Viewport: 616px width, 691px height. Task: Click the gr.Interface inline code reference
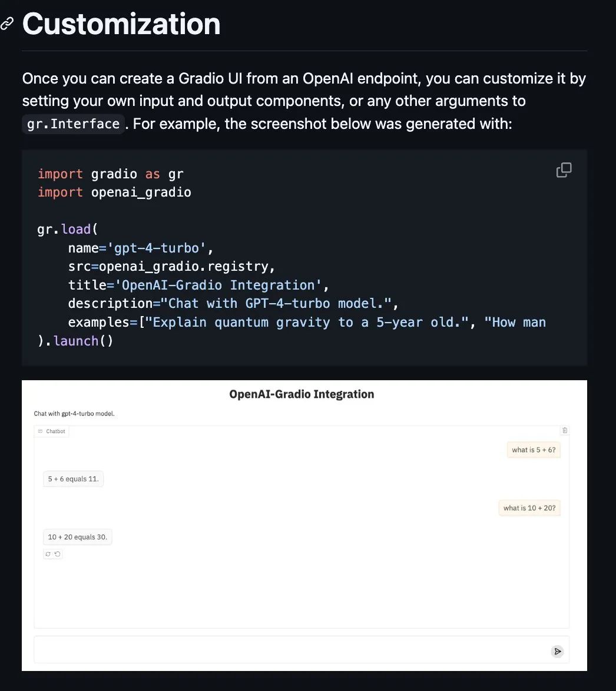point(73,124)
